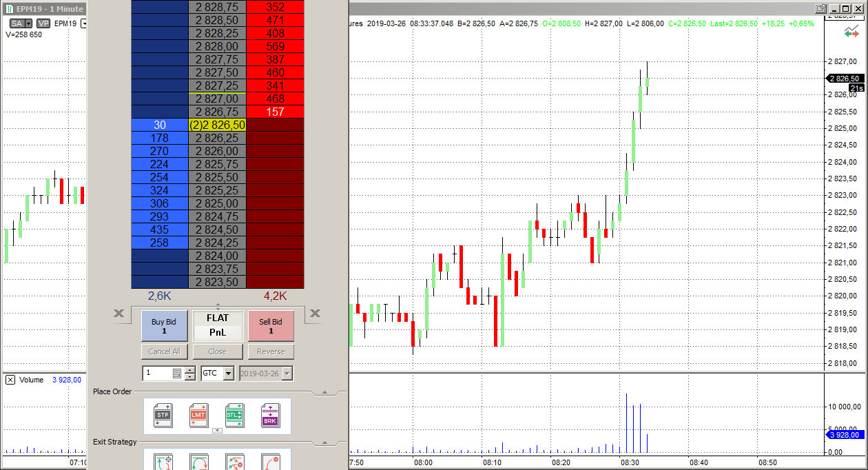
Task: Minimize the EPM19 chart window
Action: (834, 9)
